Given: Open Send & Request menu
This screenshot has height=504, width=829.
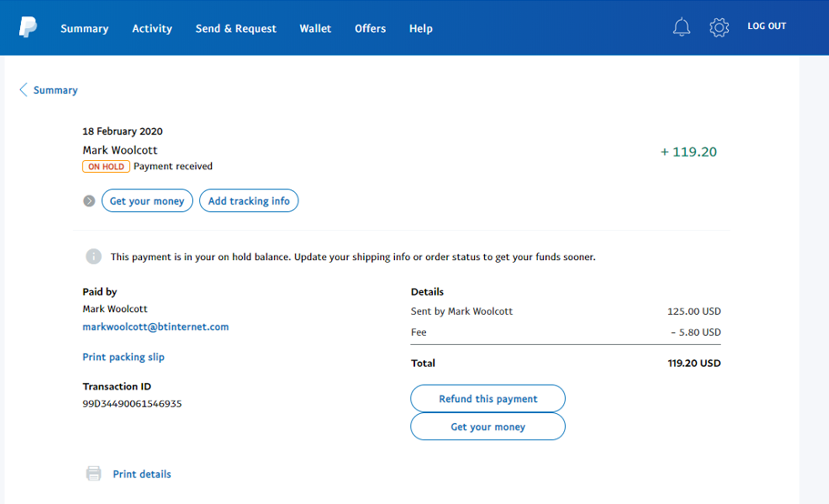Looking at the screenshot, I should (236, 28).
